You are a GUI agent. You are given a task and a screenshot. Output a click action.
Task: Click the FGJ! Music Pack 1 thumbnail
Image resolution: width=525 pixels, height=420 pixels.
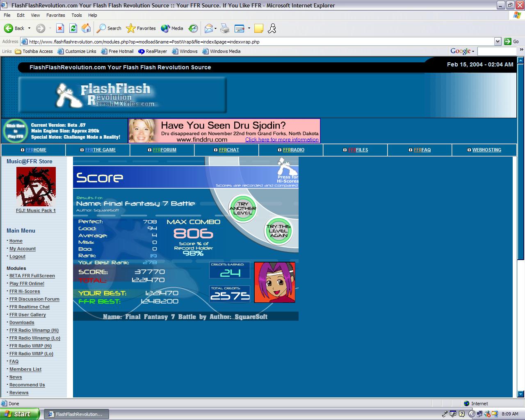36,187
